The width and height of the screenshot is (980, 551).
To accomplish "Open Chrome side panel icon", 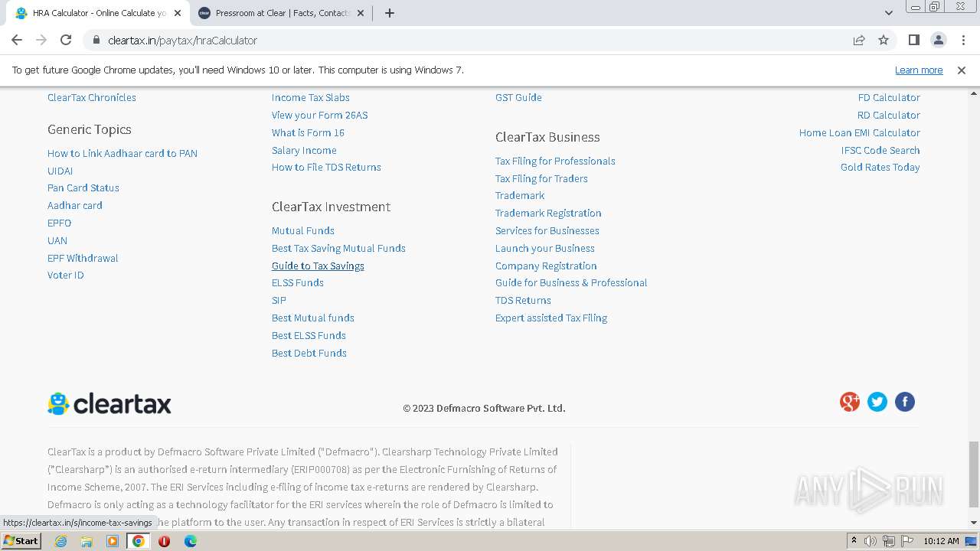I will click(913, 40).
